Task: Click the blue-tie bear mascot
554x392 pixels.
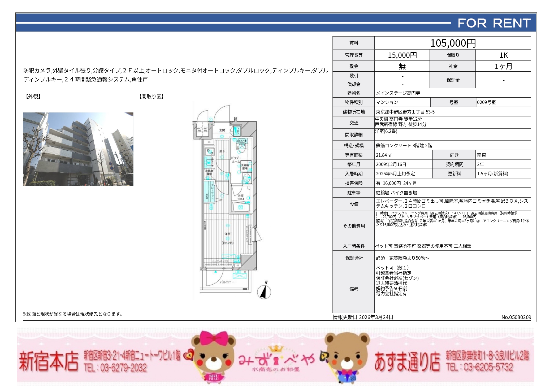Action: coord(347,357)
